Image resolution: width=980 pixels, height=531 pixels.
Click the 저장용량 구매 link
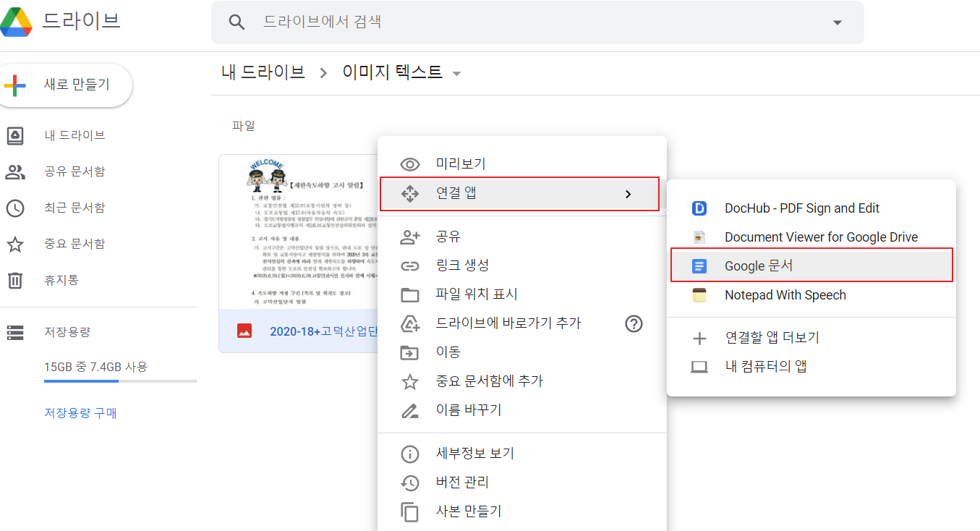[80, 413]
